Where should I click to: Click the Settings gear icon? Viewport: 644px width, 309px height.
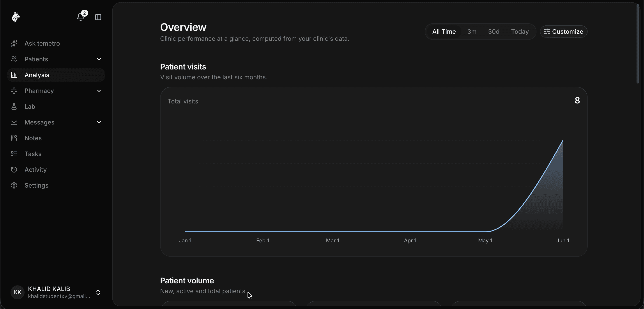14,185
